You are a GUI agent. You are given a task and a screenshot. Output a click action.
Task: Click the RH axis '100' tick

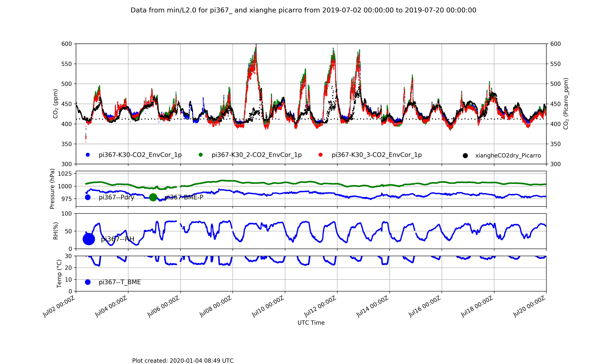pos(67,214)
